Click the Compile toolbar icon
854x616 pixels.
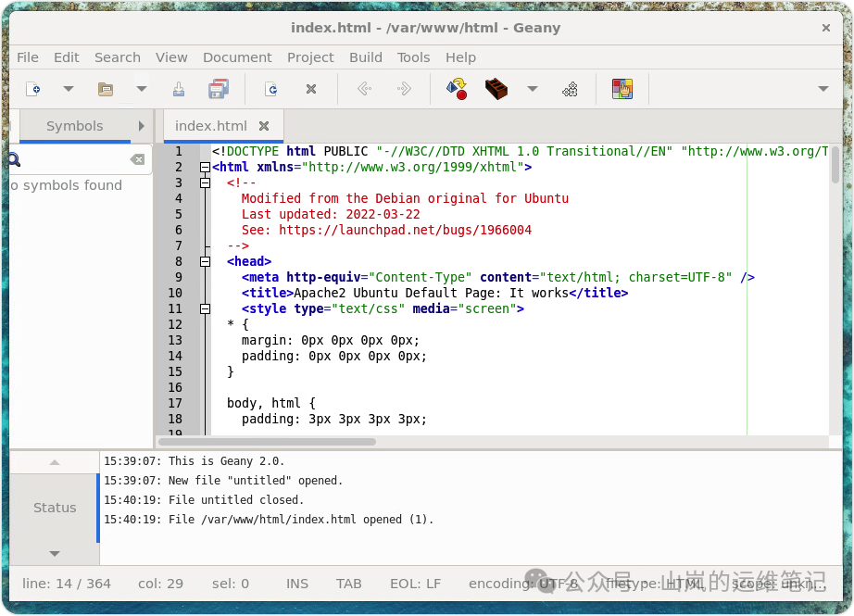pyautogui.click(x=457, y=89)
